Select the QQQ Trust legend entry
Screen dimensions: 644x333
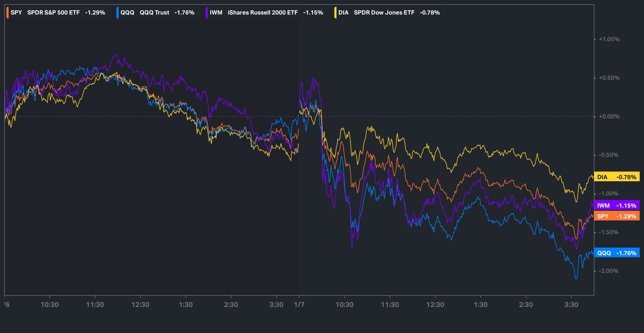(154, 13)
